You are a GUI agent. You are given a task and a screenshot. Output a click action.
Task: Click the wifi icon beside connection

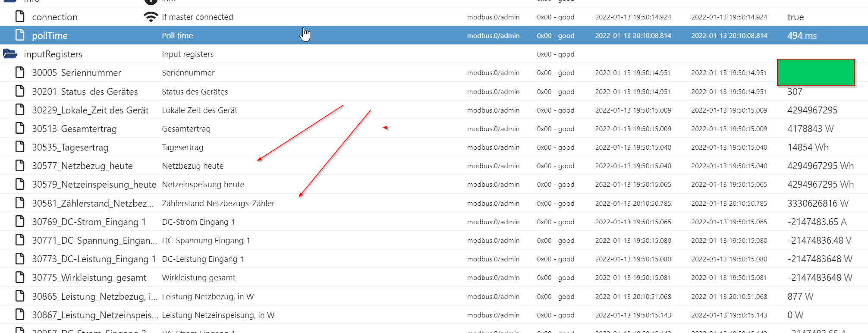point(151,17)
